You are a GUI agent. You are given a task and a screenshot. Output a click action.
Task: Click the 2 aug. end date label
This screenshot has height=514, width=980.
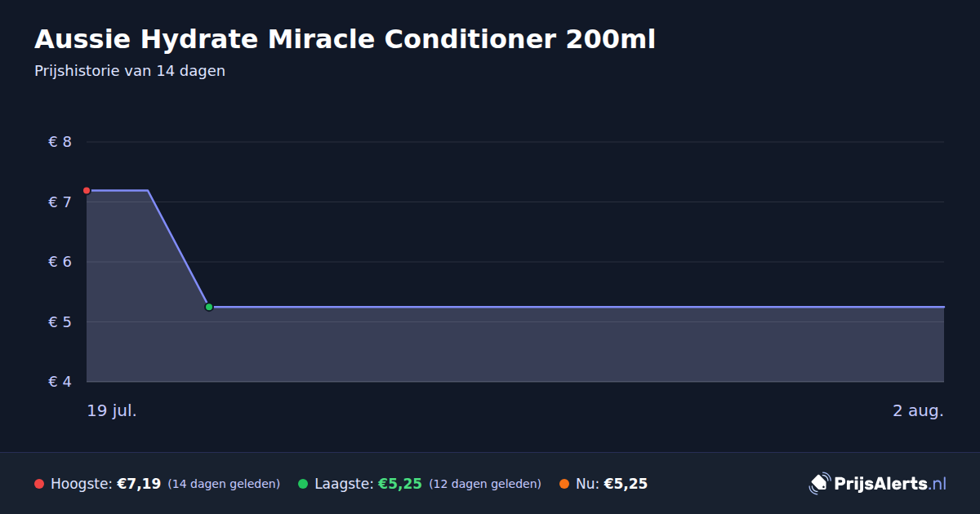coord(918,410)
